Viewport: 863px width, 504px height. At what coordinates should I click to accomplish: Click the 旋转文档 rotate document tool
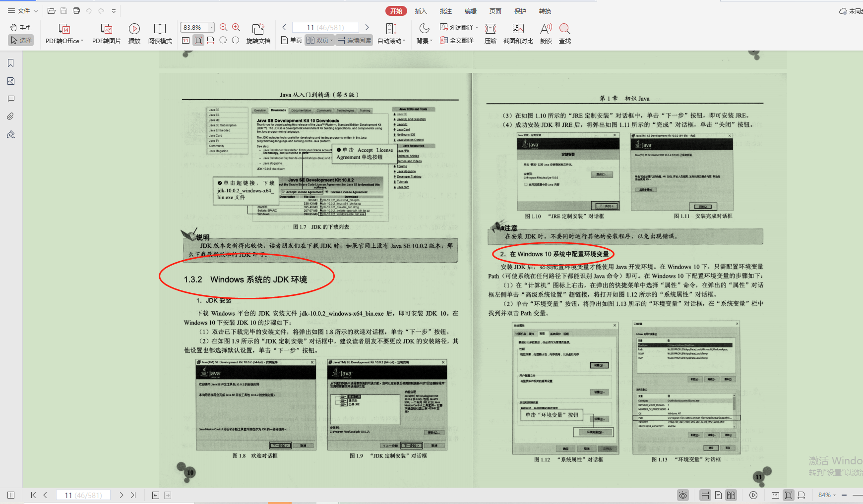(x=258, y=34)
